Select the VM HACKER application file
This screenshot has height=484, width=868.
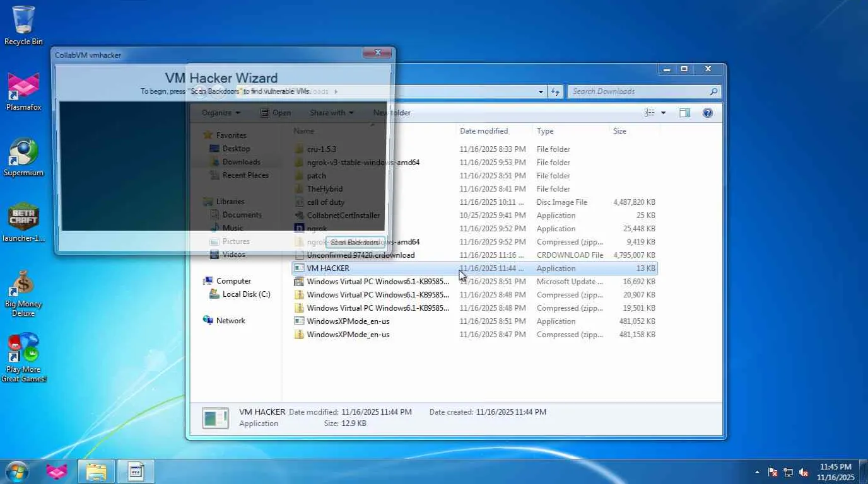tap(474, 268)
